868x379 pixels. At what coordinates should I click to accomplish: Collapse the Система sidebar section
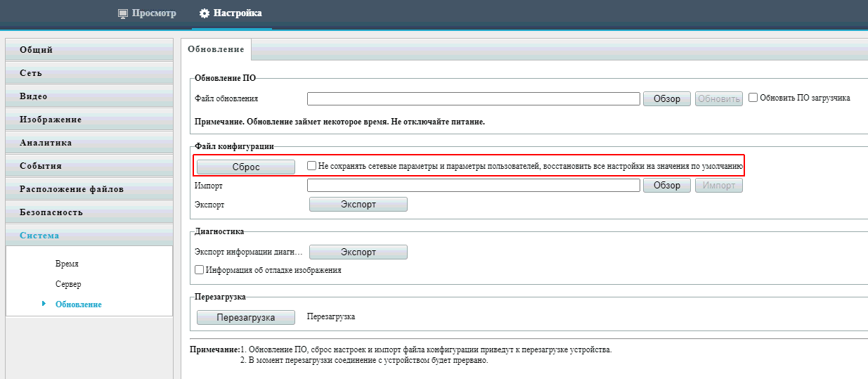click(x=89, y=236)
